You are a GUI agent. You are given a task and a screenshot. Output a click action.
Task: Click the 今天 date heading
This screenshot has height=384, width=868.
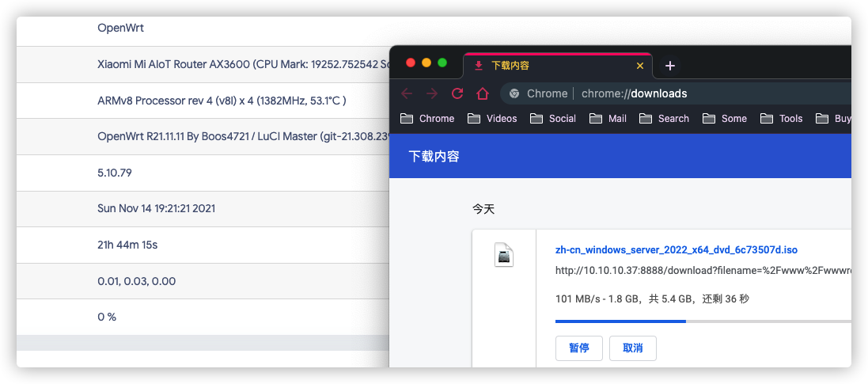point(483,210)
